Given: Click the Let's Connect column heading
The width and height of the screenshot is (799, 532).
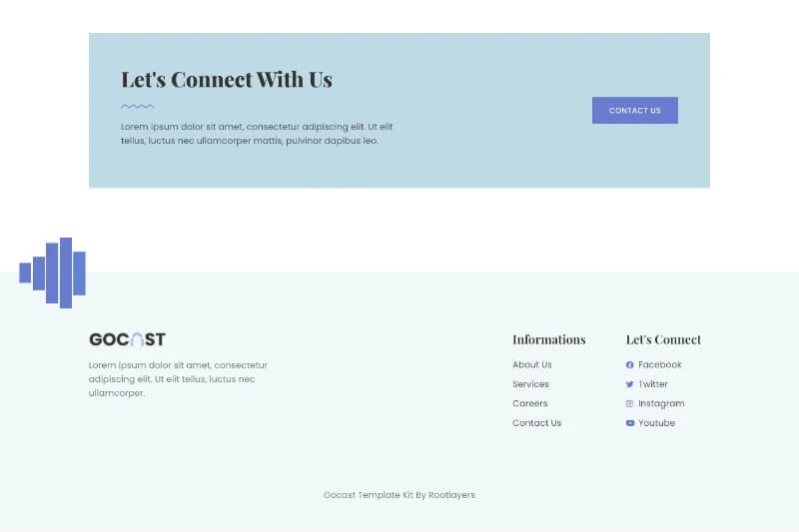Looking at the screenshot, I should pos(663,339).
